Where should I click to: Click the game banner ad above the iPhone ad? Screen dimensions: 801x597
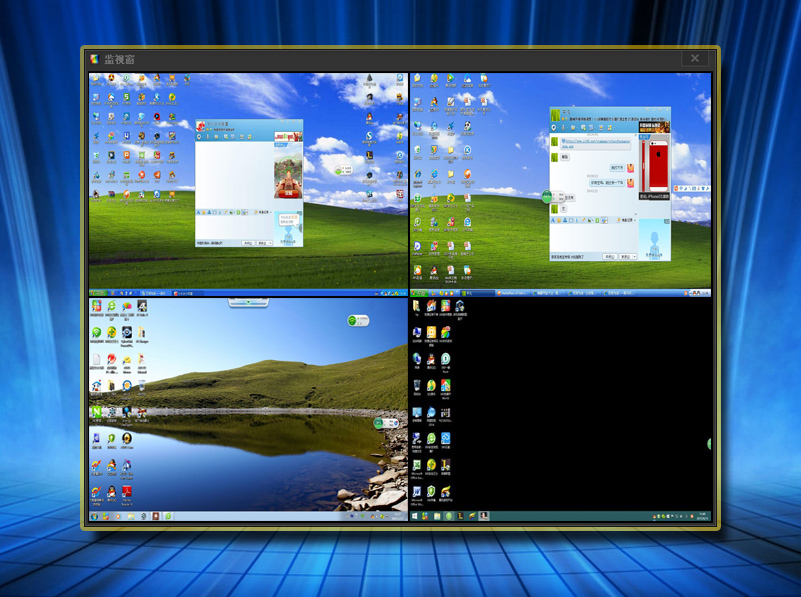point(654,127)
